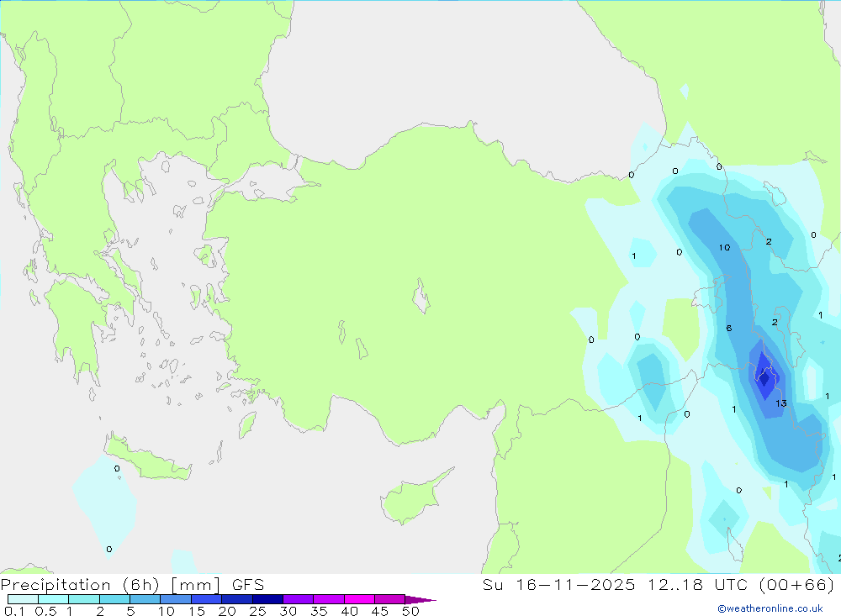Click the legend scale label '0.5'

click(45, 611)
